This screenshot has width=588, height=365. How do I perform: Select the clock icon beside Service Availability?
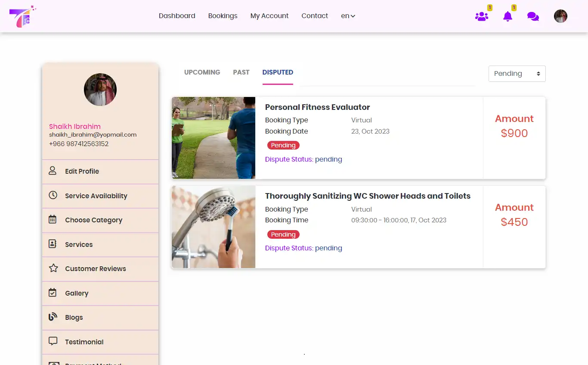[53, 195]
